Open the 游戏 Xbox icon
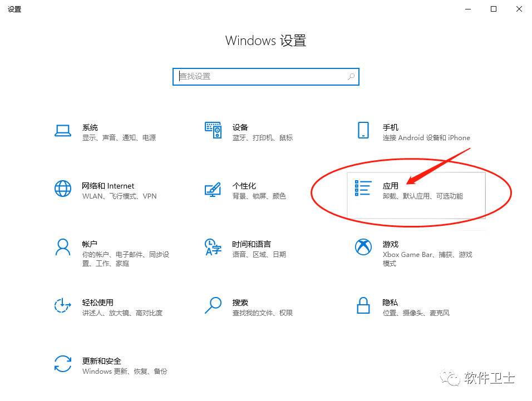 point(363,247)
